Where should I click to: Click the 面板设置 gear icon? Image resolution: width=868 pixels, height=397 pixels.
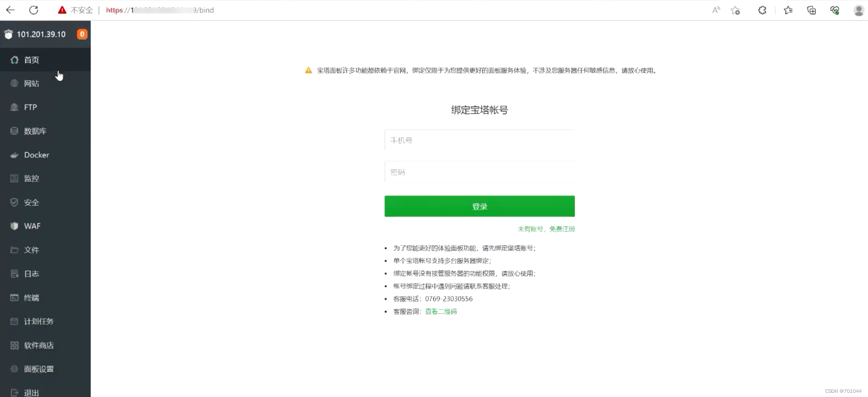14,369
